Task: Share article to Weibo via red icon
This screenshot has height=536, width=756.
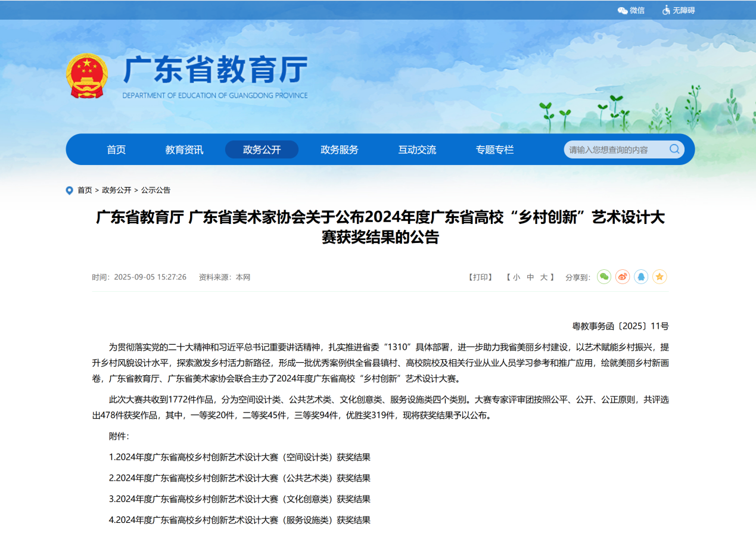Action: click(x=623, y=277)
